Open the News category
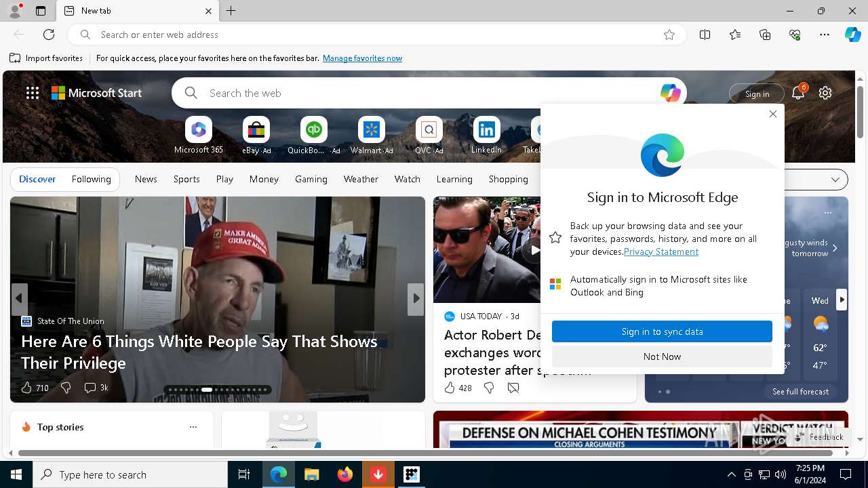The width and height of the screenshot is (868, 488). (146, 179)
